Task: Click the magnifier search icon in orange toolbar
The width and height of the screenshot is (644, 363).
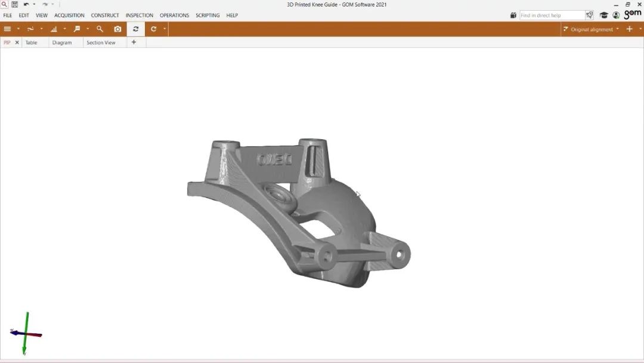Action: tap(100, 29)
